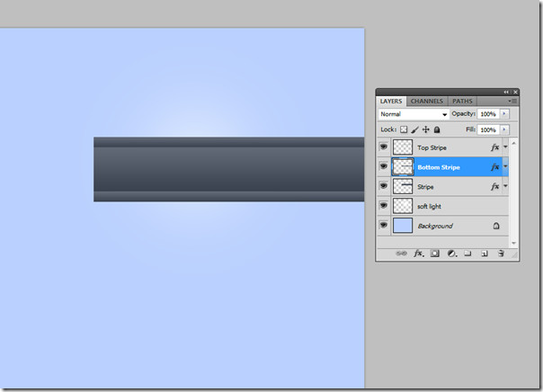
Task: Select the Background layer
Action: coord(443,226)
